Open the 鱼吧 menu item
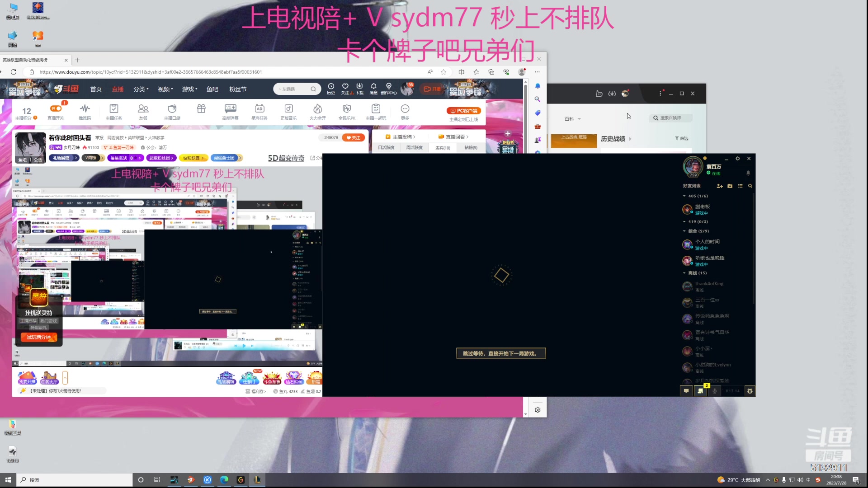The image size is (868, 488). (212, 89)
